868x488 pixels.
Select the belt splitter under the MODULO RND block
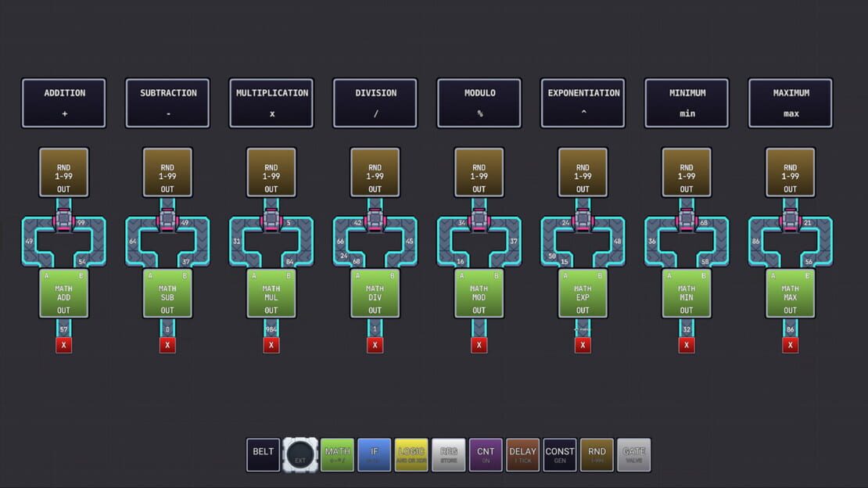(x=479, y=221)
